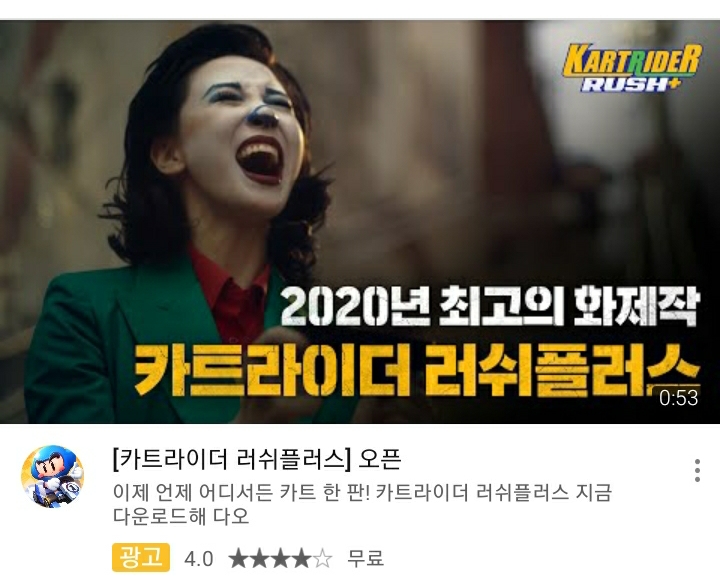720x576 pixels.
Task: Open the [카트라이더 러쉬플러스] 오픈 title link
Action: 257,458
